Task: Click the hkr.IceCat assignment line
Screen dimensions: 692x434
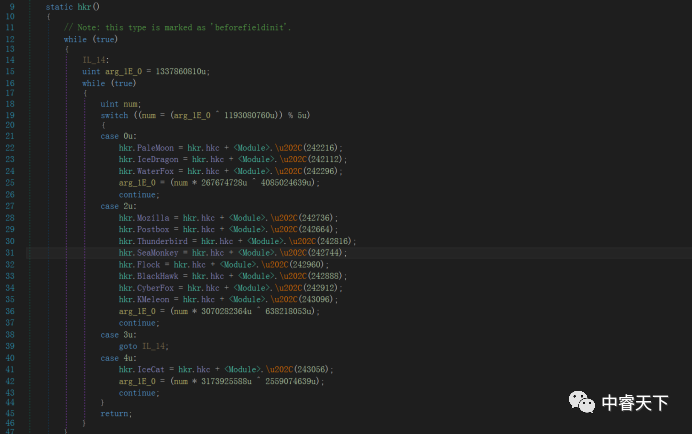Action: (226, 370)
